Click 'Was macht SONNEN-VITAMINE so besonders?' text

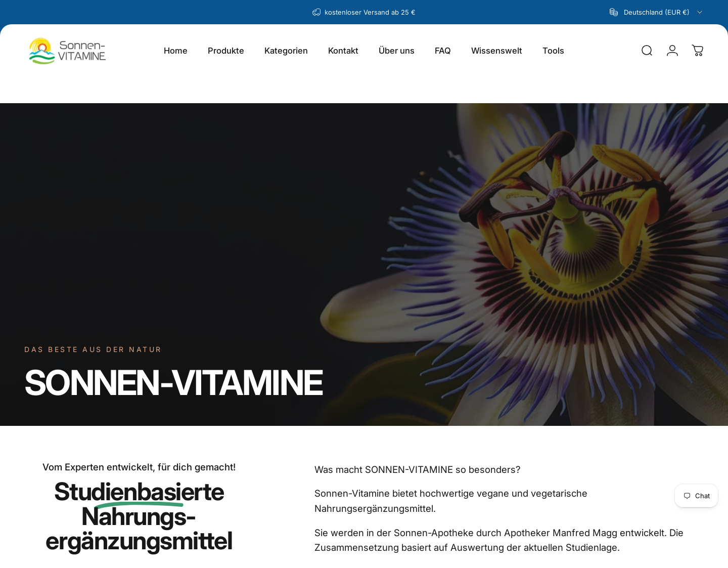(x=417, y=469)
